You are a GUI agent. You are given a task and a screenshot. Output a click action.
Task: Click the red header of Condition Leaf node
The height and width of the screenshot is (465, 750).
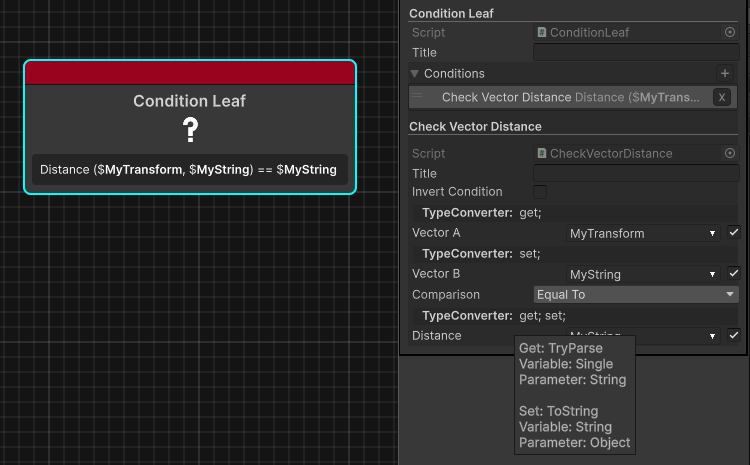pyautogui.click(x=190, y=73)
